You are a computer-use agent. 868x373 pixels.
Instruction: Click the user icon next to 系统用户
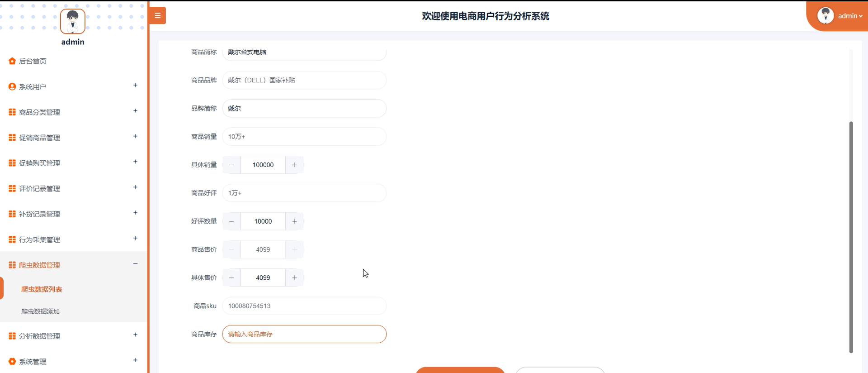(12, 86)
